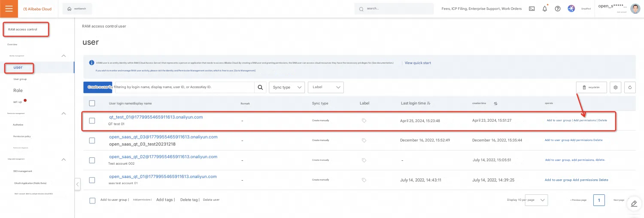Open the Display per page dropdown

(537, 200)
